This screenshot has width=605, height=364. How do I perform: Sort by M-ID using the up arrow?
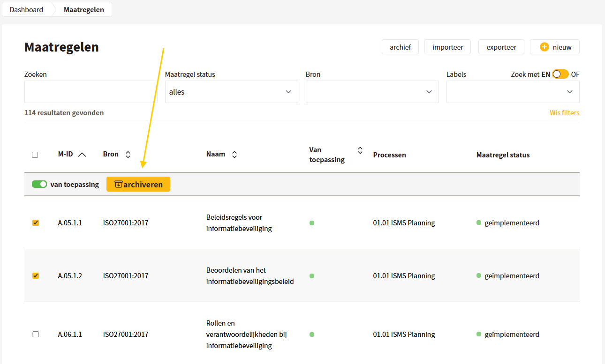[82, 155]
